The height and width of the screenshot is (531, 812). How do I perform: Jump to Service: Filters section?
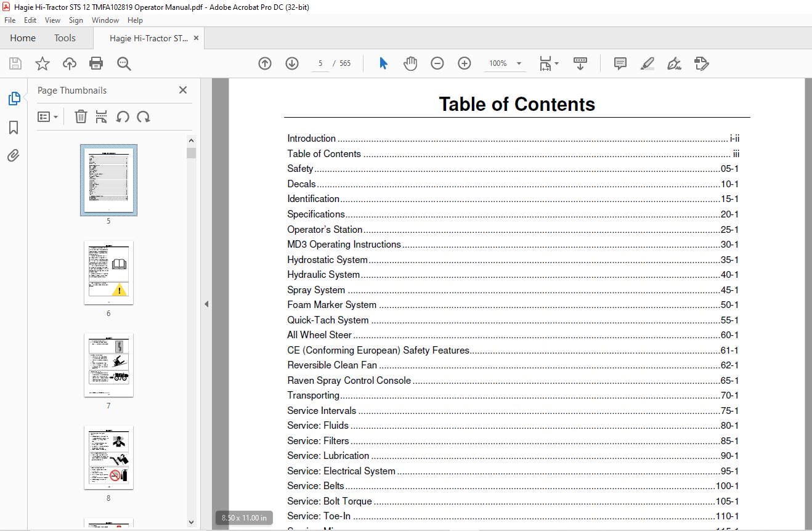click(513, 441)
